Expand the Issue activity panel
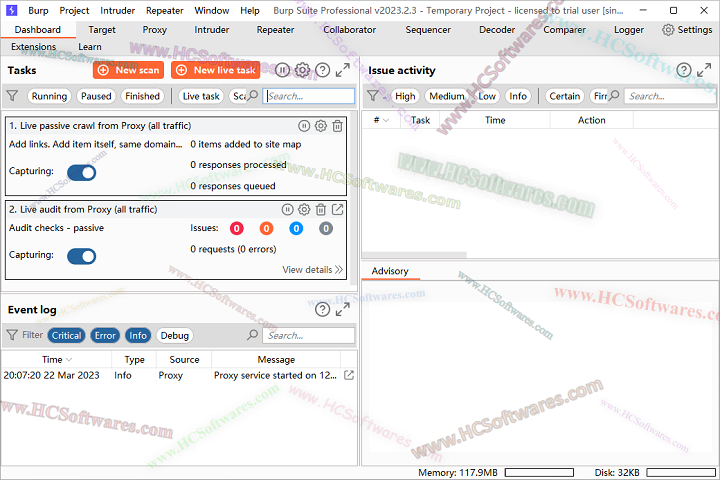Screen dimensions: 720x480 point(704,70)
